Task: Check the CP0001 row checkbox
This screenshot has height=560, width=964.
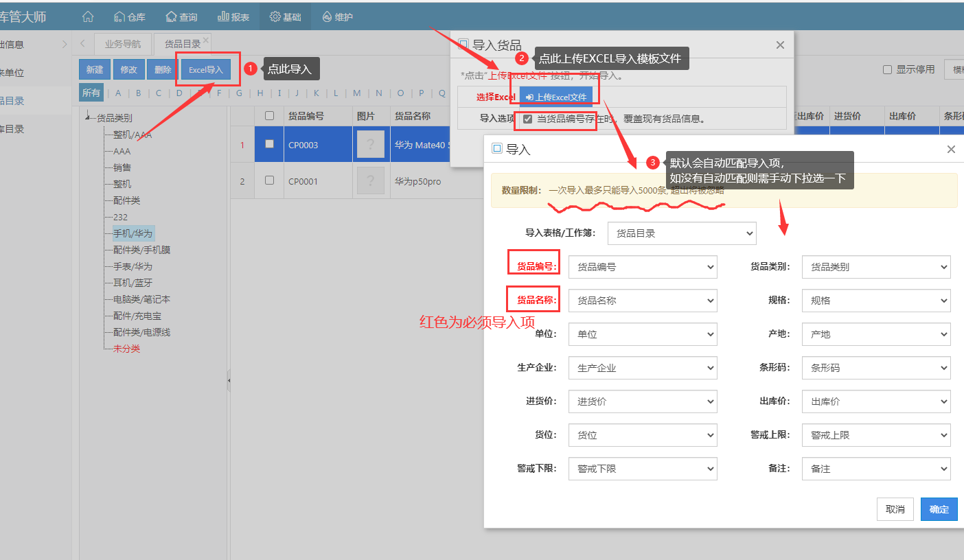Action: coord(269,180)
